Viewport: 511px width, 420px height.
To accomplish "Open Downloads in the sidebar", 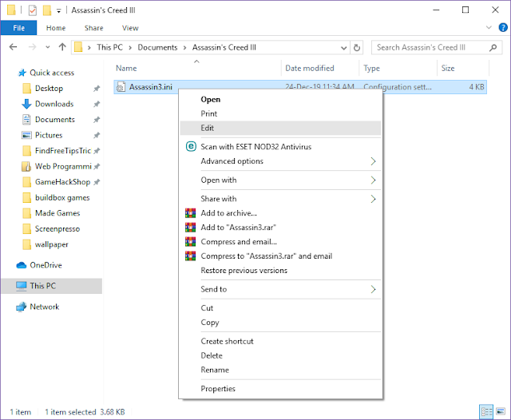I will (x=54, y=104).
